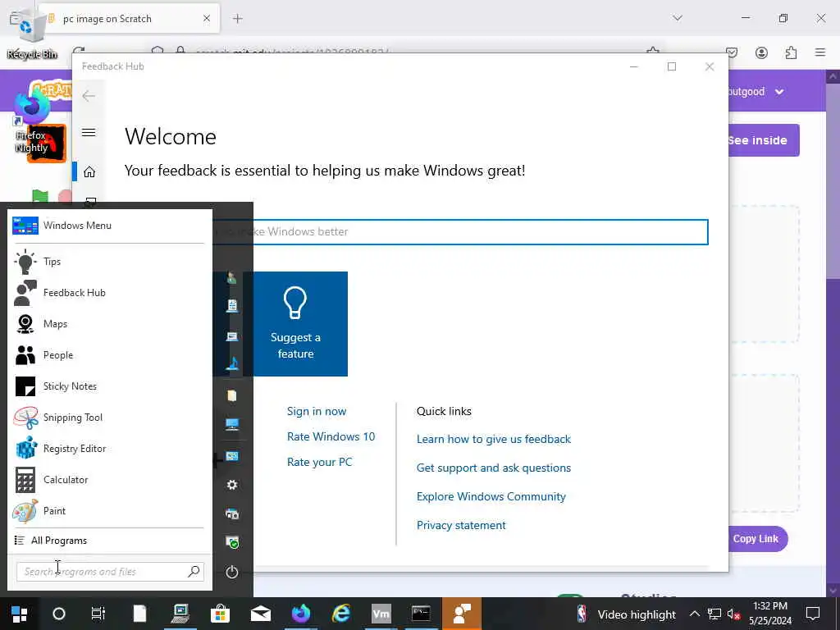Click the user account icon in start sidebar
Image resolution: width=840 pixels, height=630 pixels.
[x=231, y=277]
